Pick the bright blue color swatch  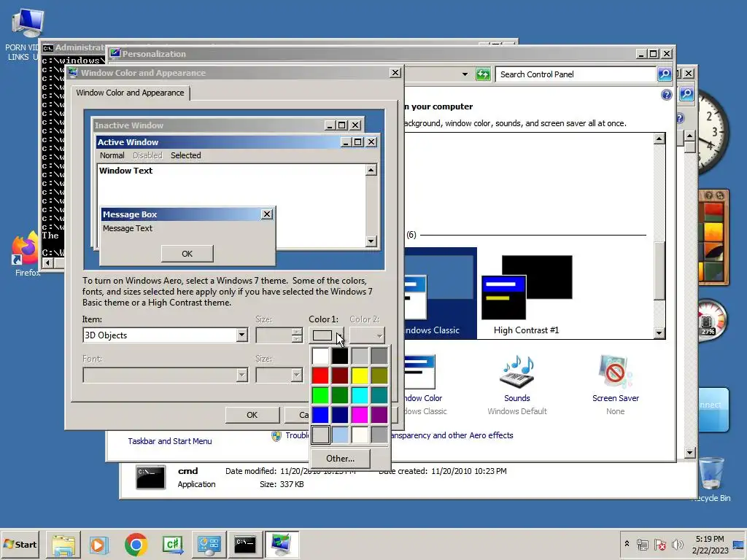click(321, 415)
